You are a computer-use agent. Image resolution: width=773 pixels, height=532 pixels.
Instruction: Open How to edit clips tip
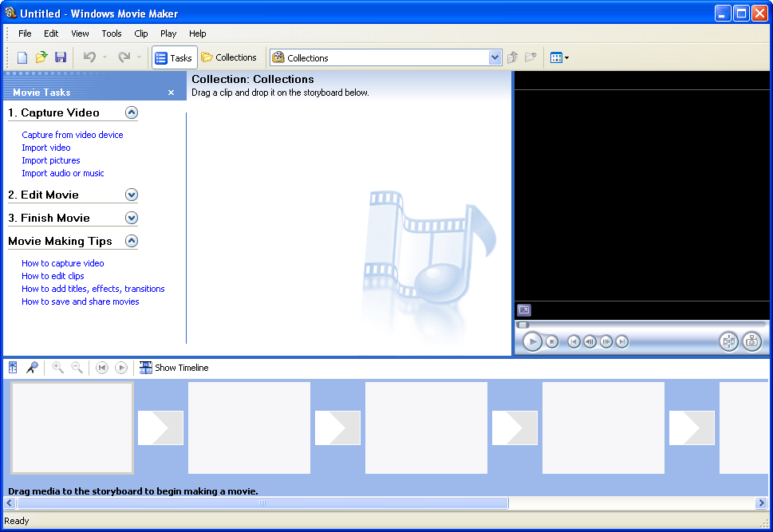coord(53,276)
